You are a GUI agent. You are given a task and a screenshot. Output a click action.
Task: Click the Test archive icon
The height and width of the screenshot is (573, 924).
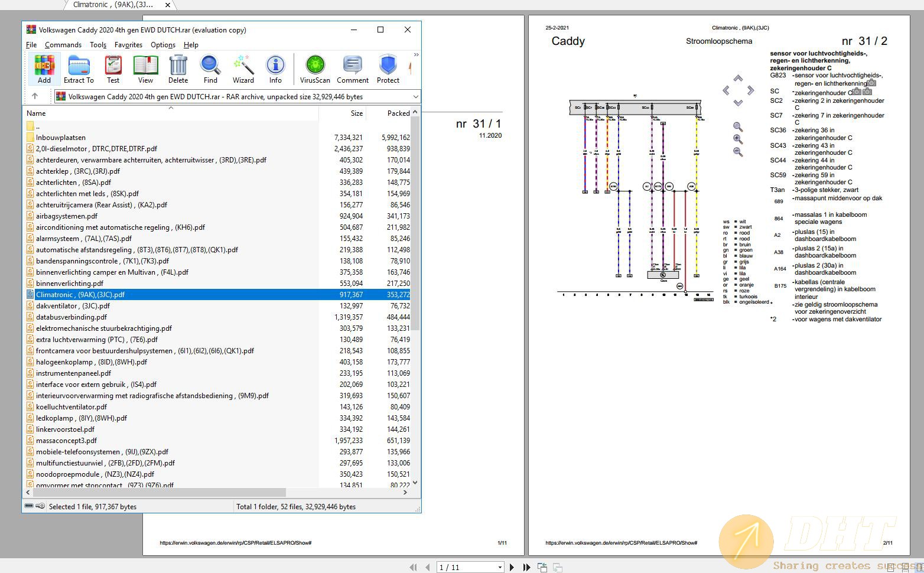pyautogui.click(x=113, y=69)
